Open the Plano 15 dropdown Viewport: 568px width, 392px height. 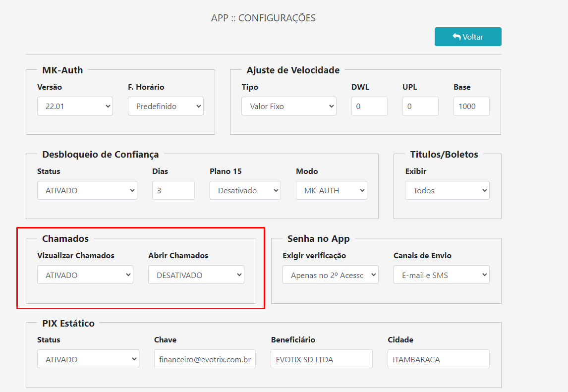point(245,190)
